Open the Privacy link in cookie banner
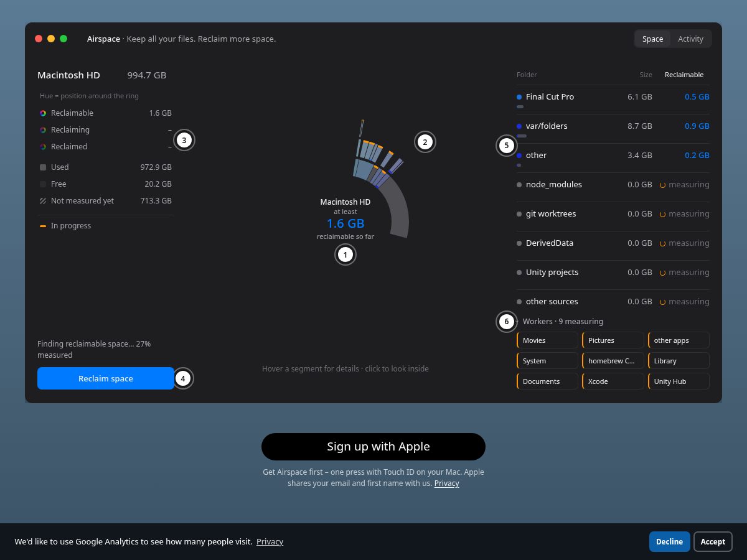This screenshot has width=747, height=560. 270,541
